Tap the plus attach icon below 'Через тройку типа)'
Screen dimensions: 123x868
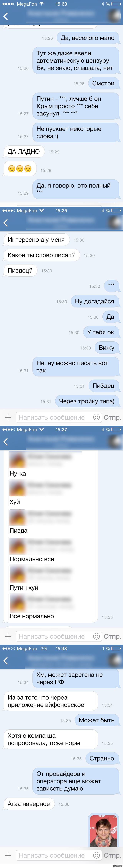pos(8,418)
